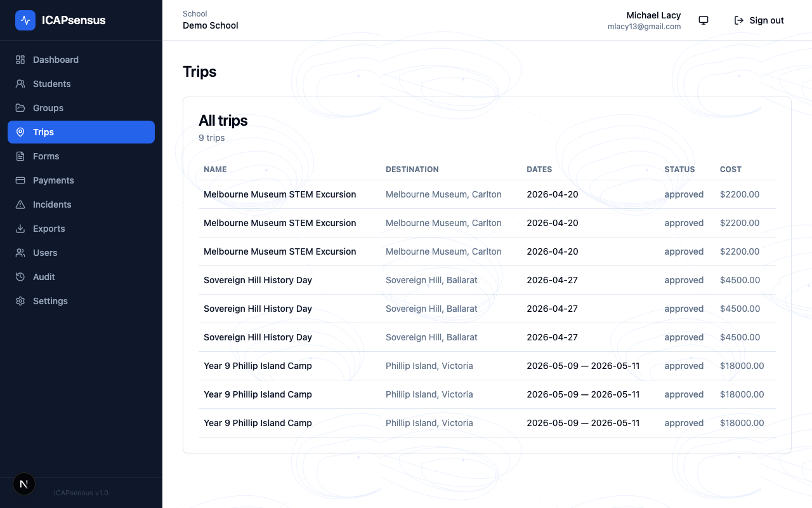
Task: Go to the Users section
Action: (x=45, y=253)
